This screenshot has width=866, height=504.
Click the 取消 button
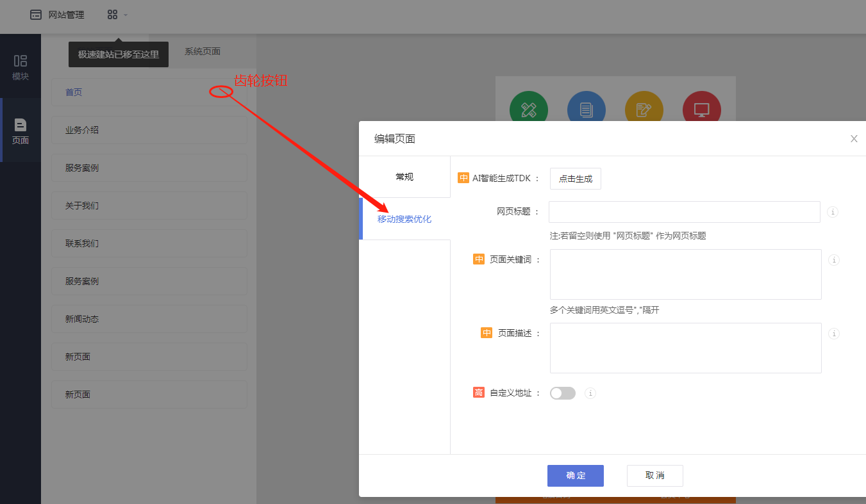pos(655,476)
